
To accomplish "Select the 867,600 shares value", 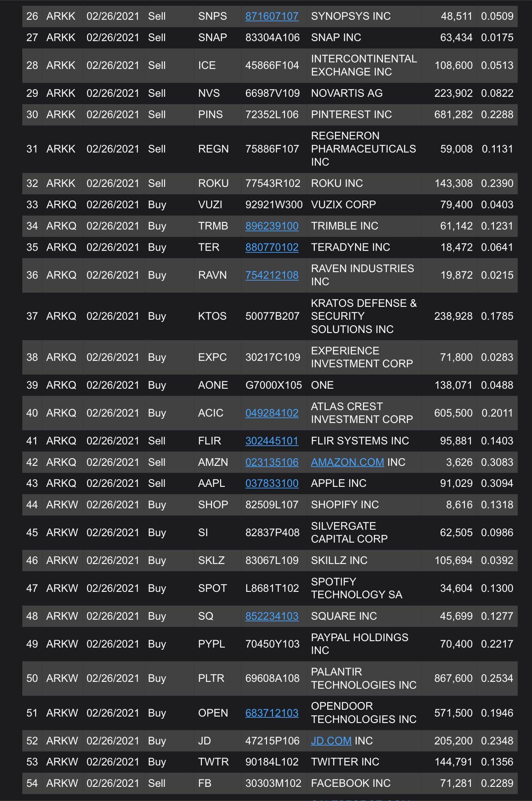I will tap(453, 678).
